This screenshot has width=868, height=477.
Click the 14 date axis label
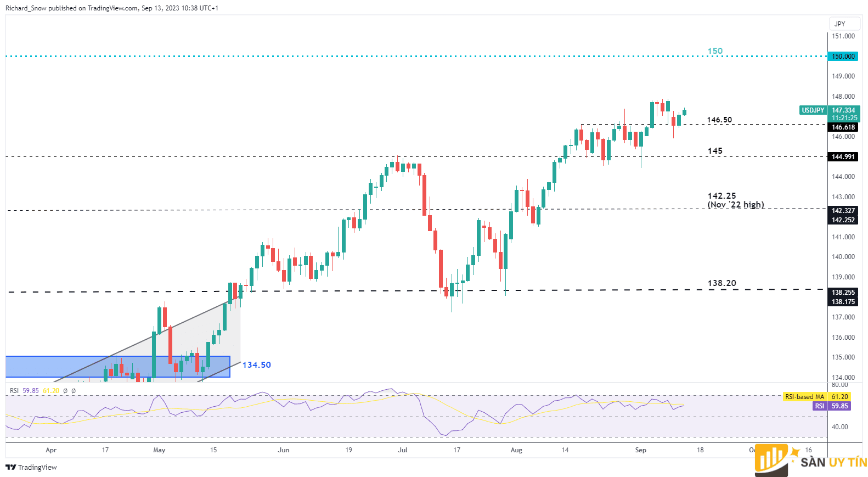point(565,450)
